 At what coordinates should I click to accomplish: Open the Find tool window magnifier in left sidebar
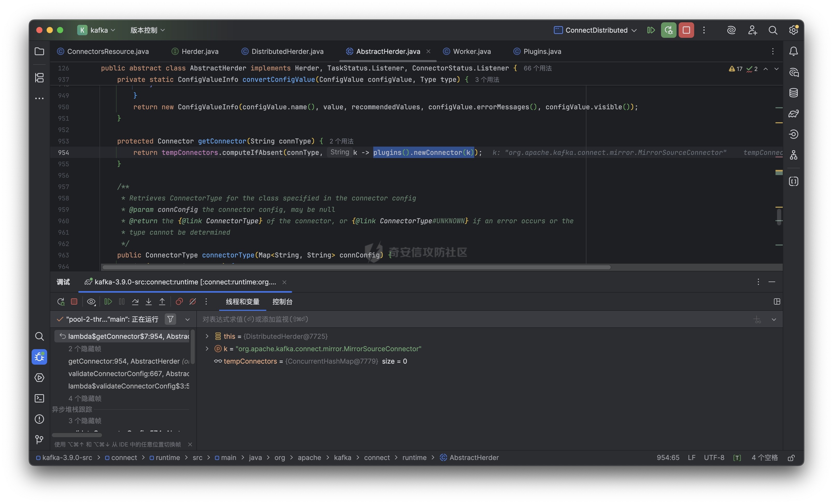click(39, 336)
